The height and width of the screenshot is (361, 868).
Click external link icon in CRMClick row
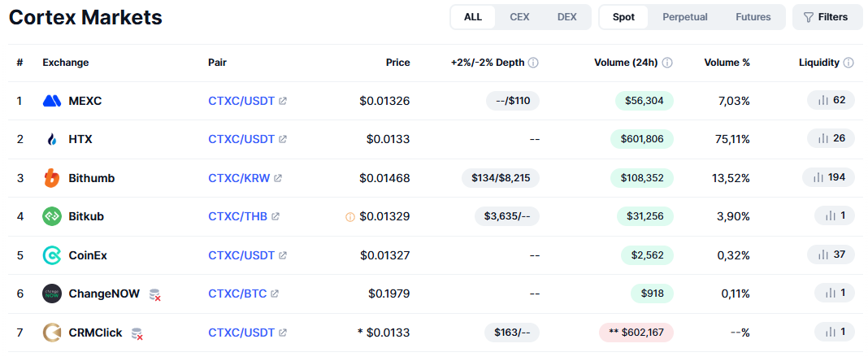(283, 333)
